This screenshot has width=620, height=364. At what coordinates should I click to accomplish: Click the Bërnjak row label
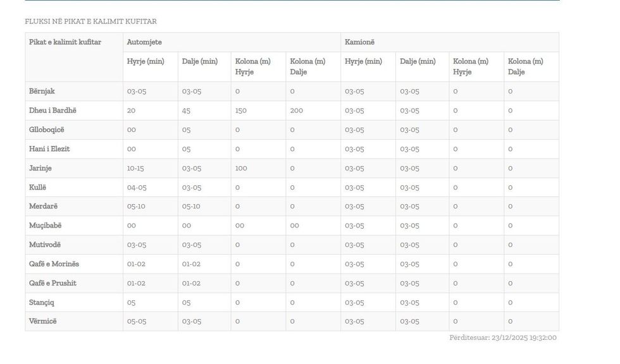42,91
